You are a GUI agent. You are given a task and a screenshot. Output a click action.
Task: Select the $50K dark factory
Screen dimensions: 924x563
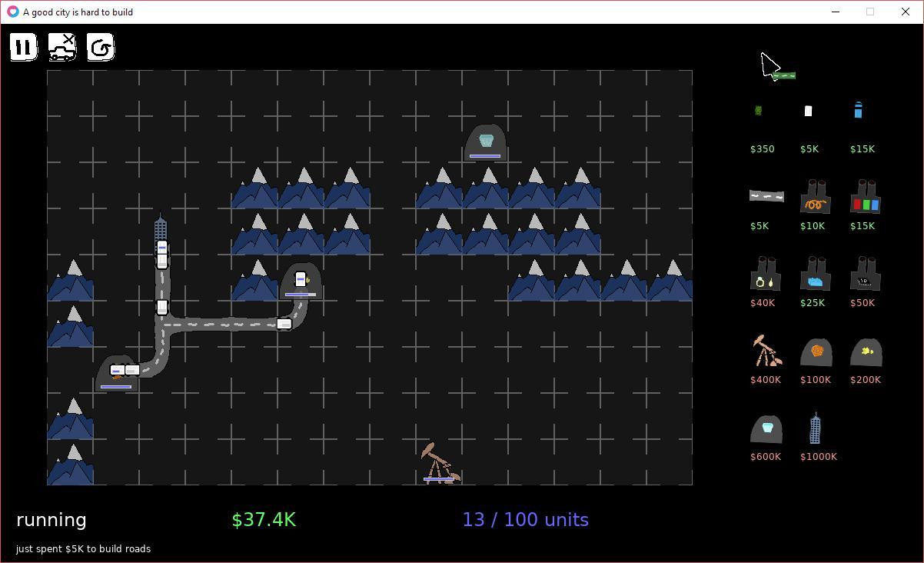(x=866, y=274)
